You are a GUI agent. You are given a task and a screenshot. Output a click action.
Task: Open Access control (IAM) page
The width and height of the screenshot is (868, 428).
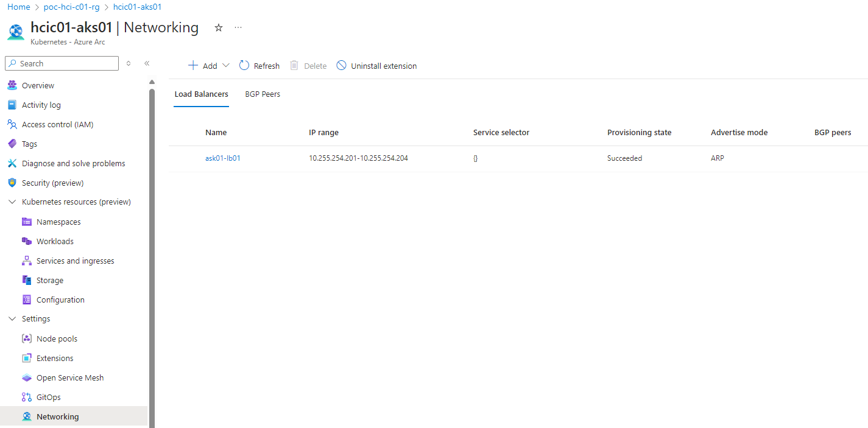pos(57,124)
